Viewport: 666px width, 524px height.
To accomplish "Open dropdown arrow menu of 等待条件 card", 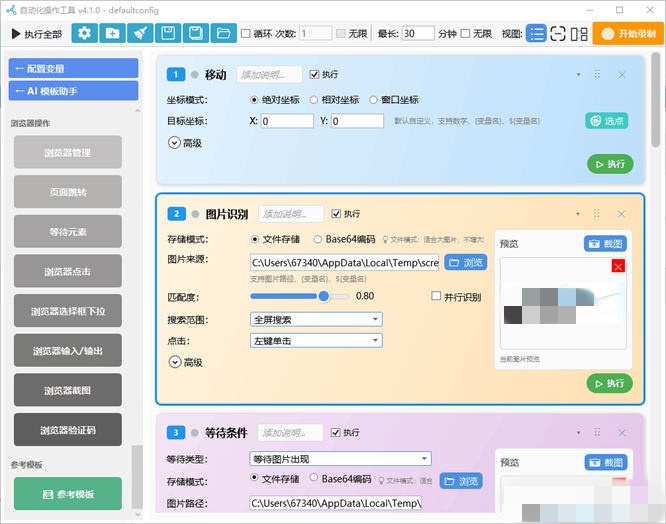I will point(578,433).
